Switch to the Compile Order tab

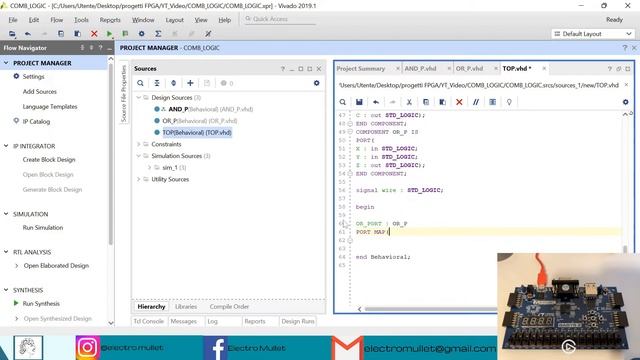(x=229, y=307)
